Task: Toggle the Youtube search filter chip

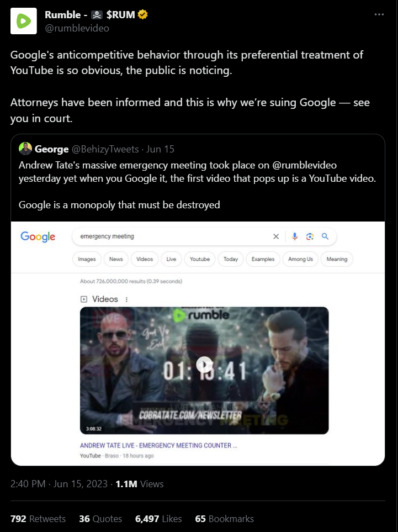Action: 199,259
